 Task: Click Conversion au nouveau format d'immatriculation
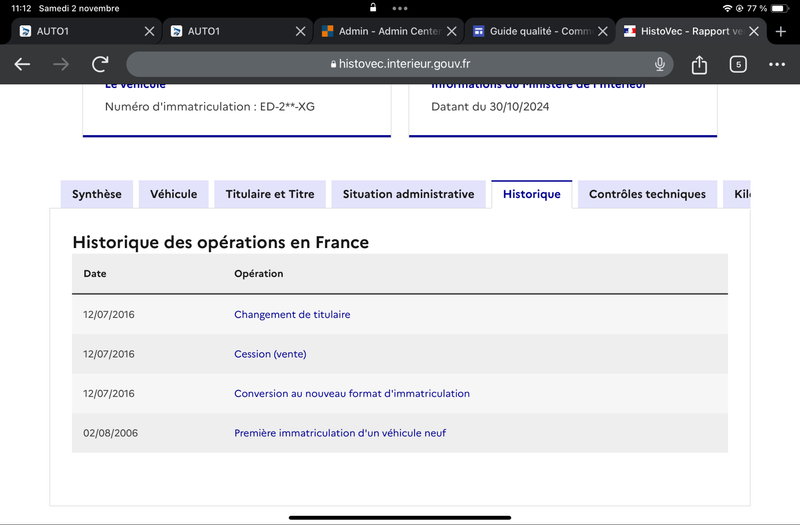tap(352, 393)
